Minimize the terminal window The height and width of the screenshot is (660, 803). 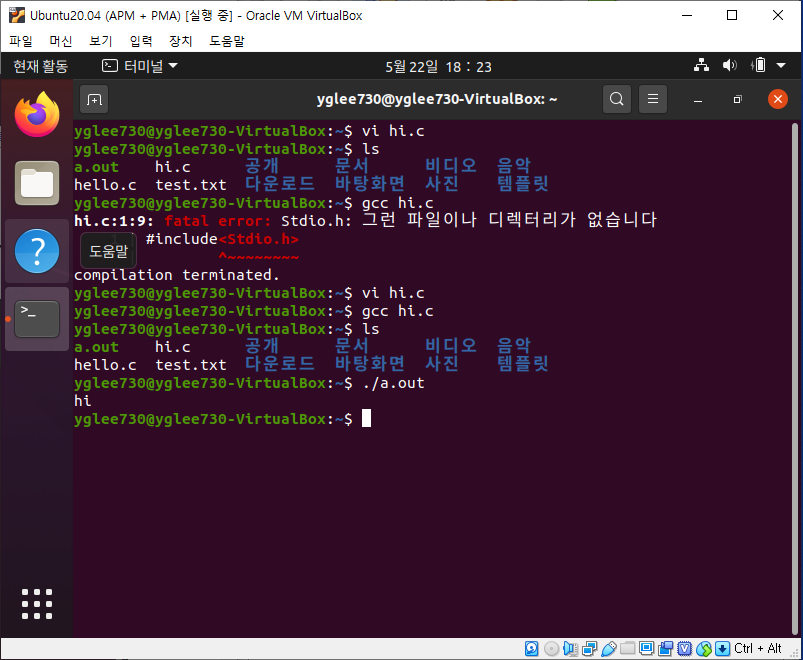(698, 99)
